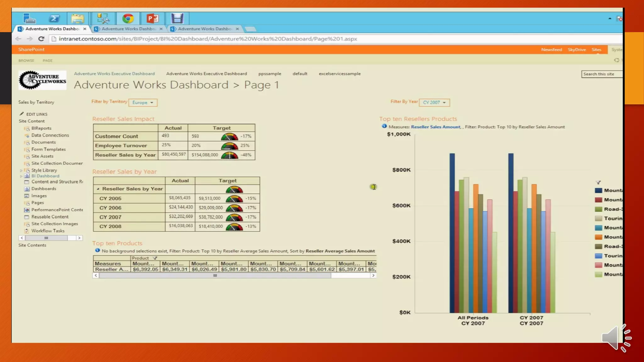644x362 pixels.
Task: Click the EDIT LINKS pencil icon
Action: click(21, 114)
